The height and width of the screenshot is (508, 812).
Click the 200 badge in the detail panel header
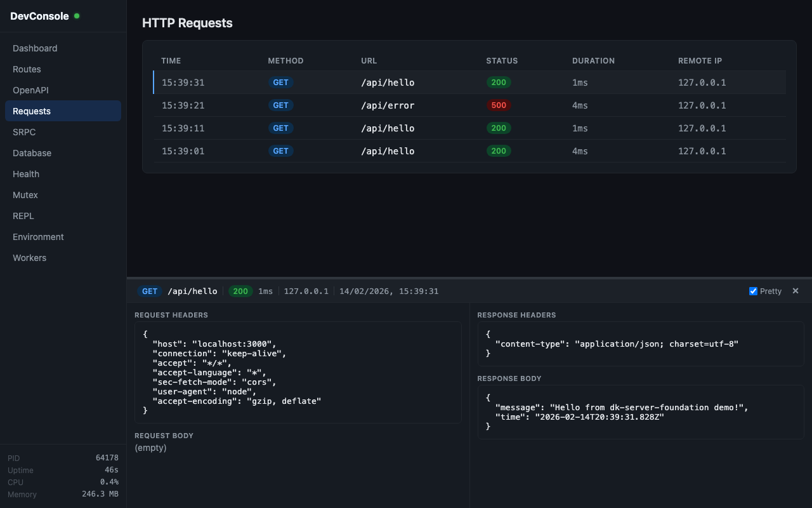[240, 291]
